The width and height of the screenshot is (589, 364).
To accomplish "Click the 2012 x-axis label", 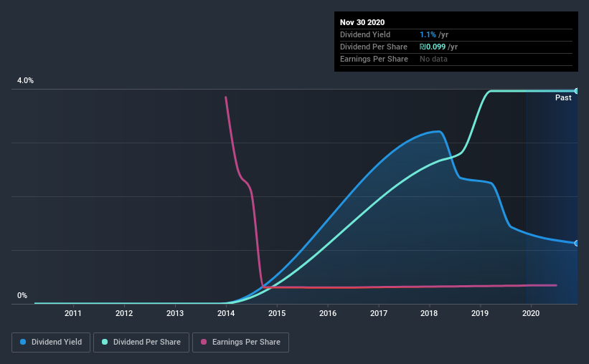I will click(x=124, y=313).
